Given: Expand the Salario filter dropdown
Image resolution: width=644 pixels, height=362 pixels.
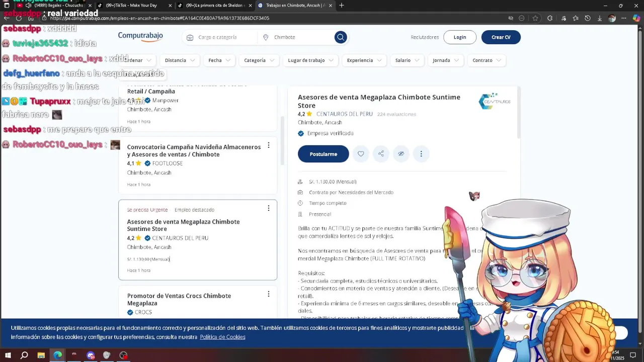Looking at the screenshot, I should pyautogui.click(x=407, y=60).
